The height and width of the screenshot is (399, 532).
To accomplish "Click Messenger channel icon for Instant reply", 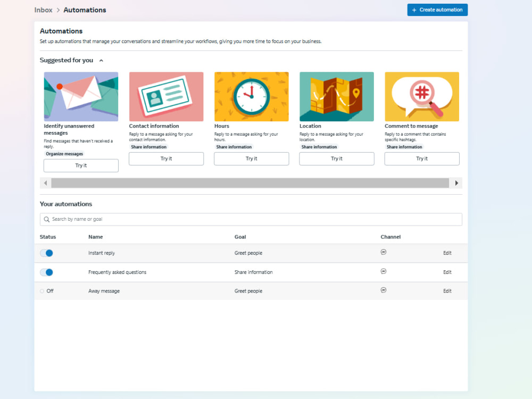I will (384, 252).
